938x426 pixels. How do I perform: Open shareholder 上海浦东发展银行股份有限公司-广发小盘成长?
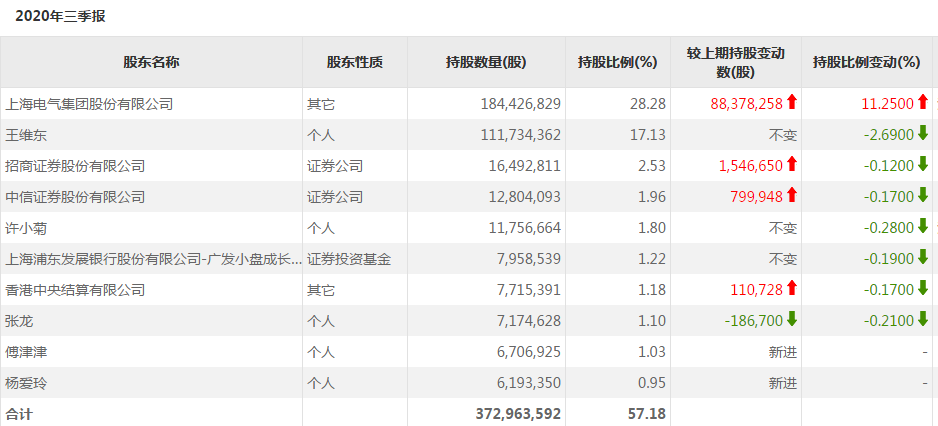click(153, 260)
